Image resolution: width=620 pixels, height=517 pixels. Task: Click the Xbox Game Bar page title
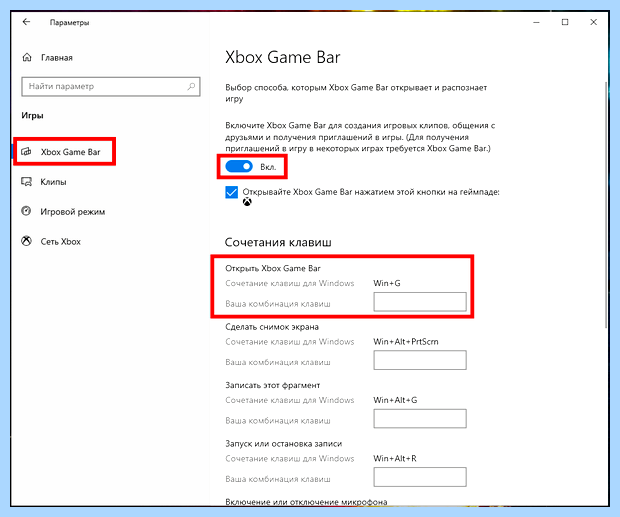pos(282,57)
